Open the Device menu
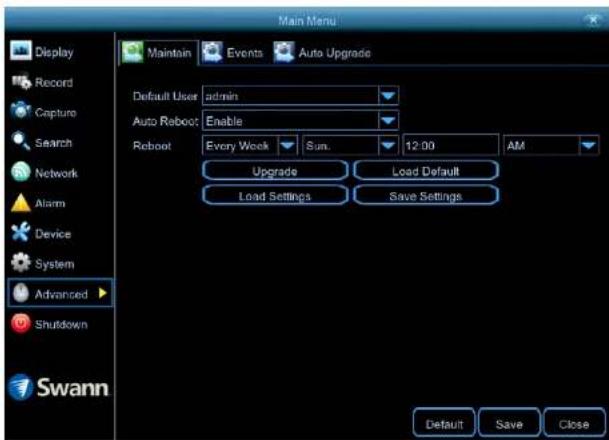Viewport: 609px width, 440px height. click(x=53, y=234)
